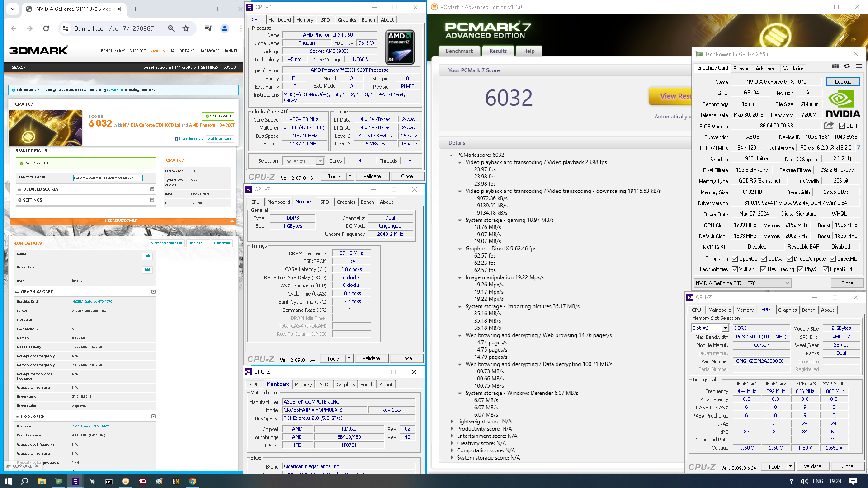Open the notification center icon
Image resolution: width=868 pixels, height=488 pixels.
[x=853, y=481]
